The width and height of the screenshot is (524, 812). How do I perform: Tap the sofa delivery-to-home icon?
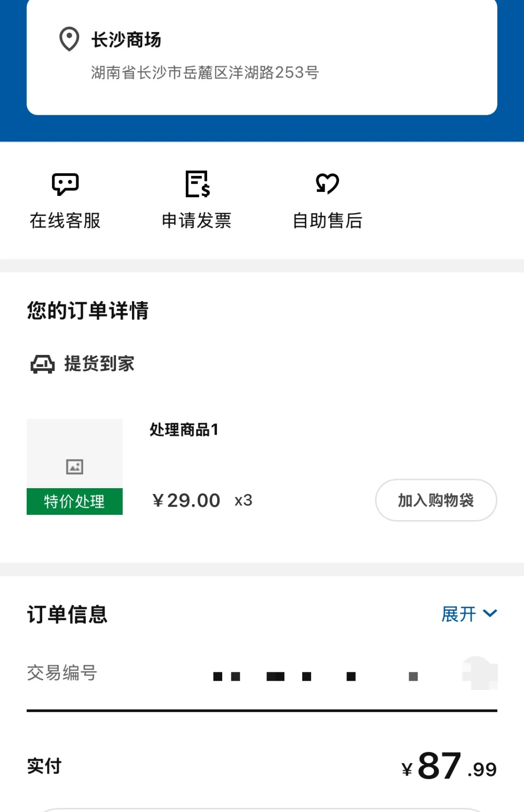point(43,364)
